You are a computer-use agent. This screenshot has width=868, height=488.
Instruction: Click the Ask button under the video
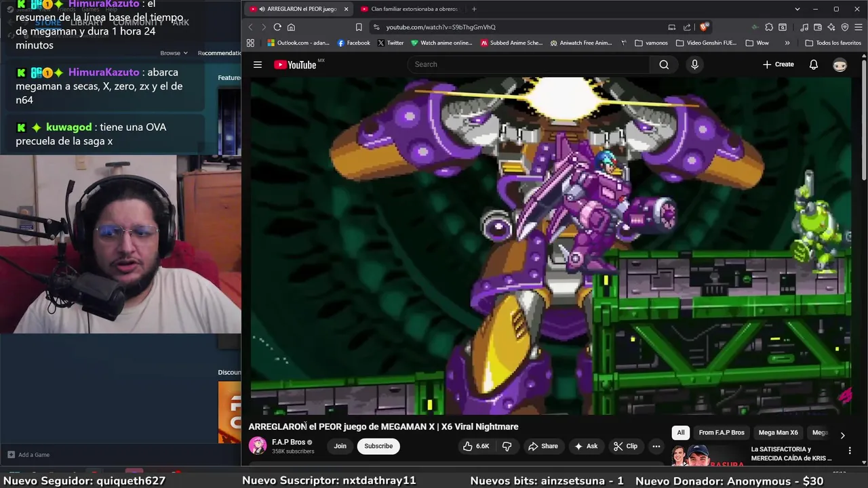586,446
